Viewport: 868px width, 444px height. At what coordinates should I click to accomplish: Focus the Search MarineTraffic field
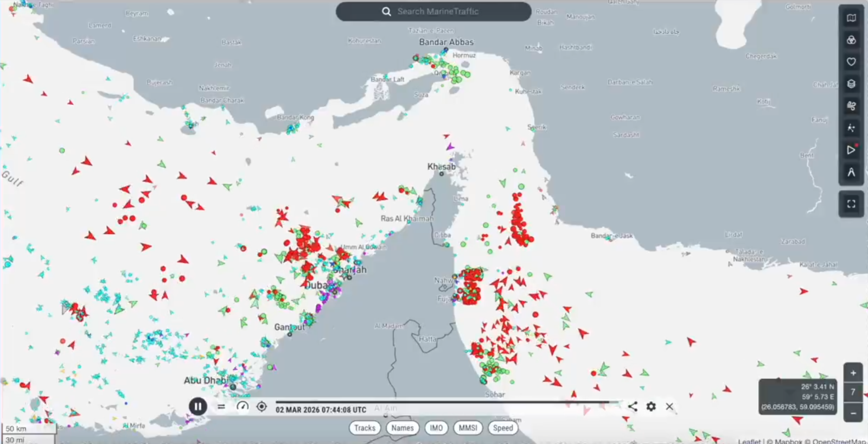[x=433, y=11]
